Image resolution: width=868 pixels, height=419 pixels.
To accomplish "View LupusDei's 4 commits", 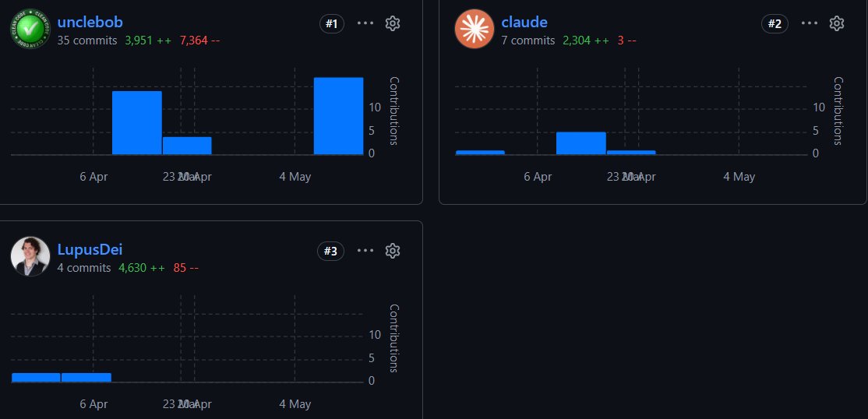I will coord(84,268).
